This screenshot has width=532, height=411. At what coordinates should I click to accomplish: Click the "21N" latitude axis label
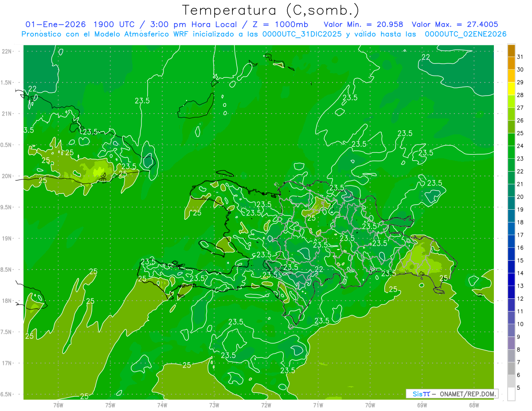[x=7, y=114]
